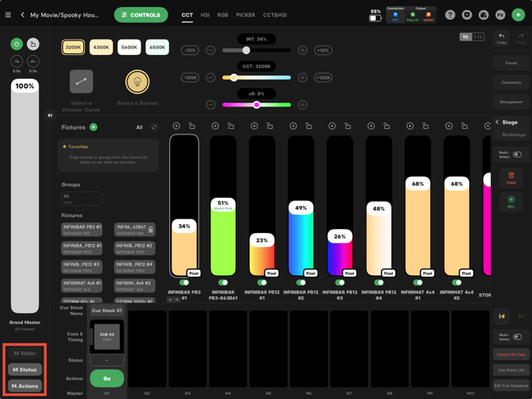Select the 5600K preset swatch

pos(129,47)
